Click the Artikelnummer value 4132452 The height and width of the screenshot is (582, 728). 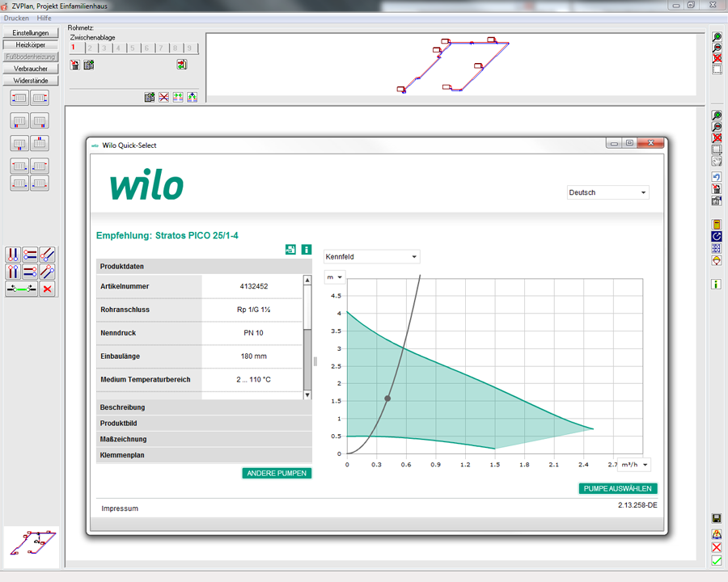pyautogui.click(x=254, y=286)
